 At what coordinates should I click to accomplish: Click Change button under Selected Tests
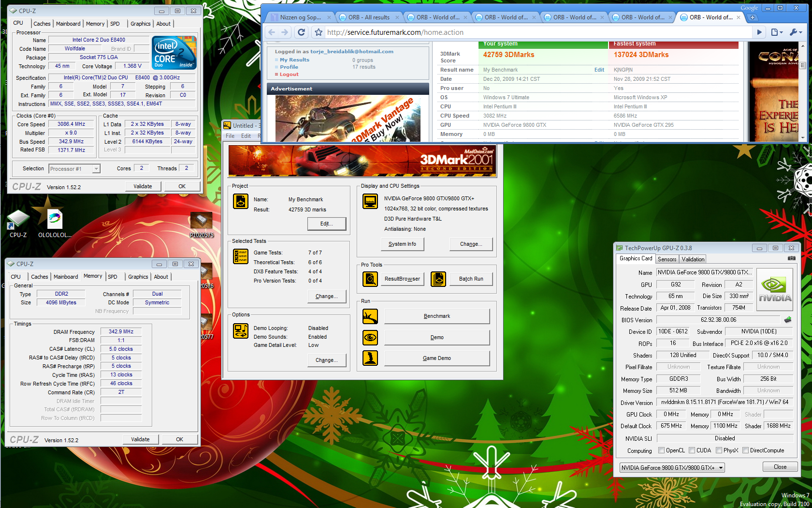[x=327, y=296]
